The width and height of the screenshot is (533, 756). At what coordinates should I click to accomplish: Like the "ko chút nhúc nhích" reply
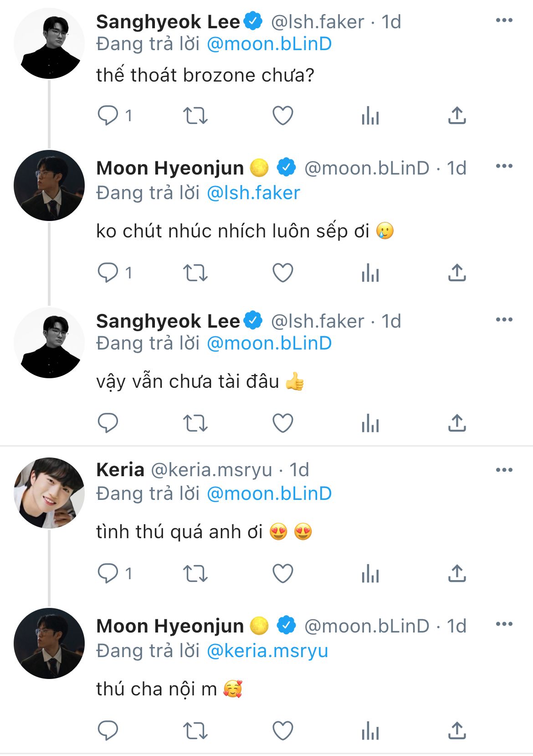[282, 273]
